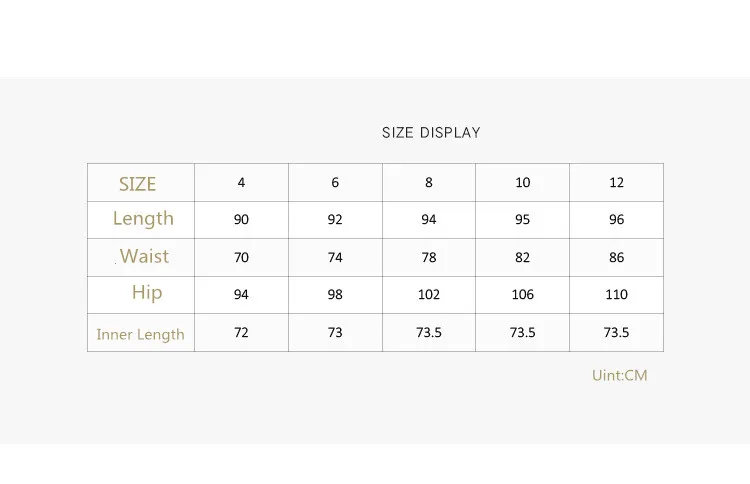Click Hip value 102 cell
Viewport: 750px width, 484px height.
click(429, 295)
